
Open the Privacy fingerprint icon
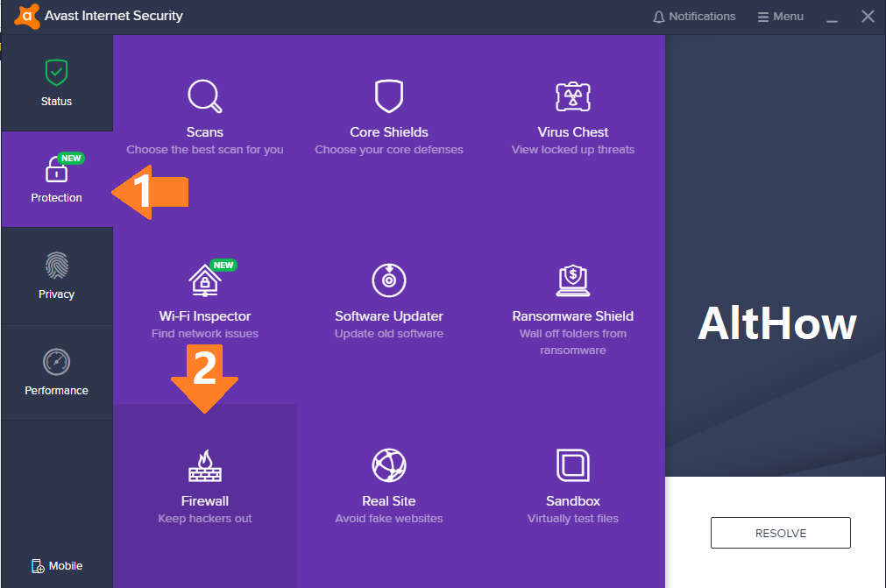[x=56, y=265]
